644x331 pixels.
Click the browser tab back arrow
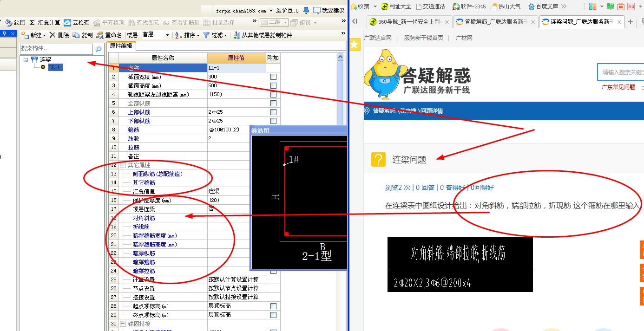[355, 21]
